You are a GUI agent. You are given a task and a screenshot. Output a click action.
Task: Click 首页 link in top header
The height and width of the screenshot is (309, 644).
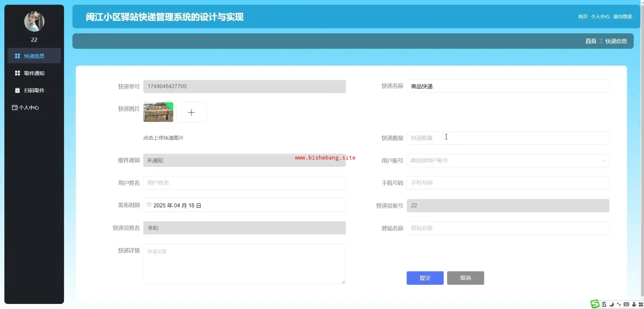[x=583, y=16]
